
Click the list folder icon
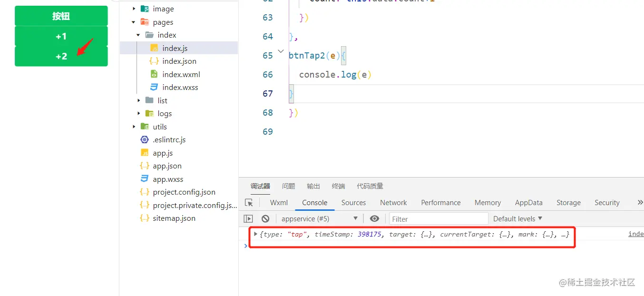[149, 100]
